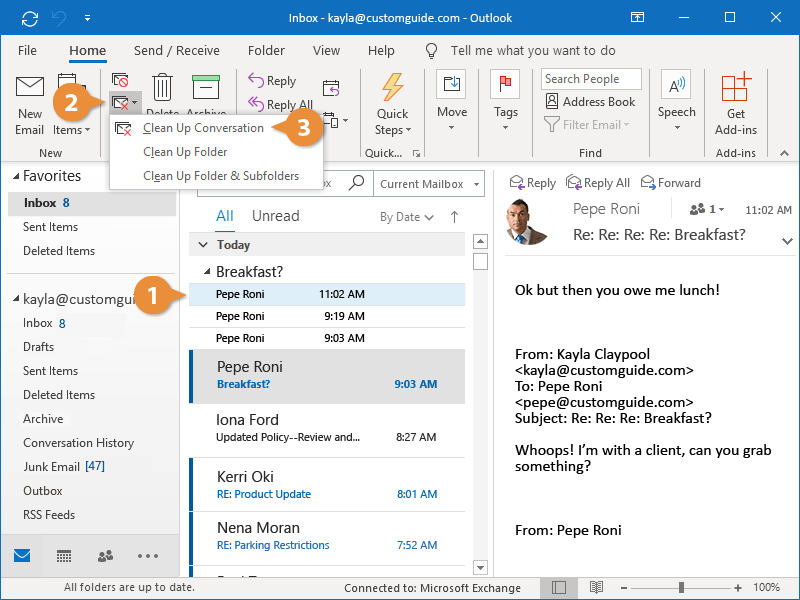Viewport: 800px width, 600px height.
Task: Open the New Email icon
Action: click(x=30, y=87)
